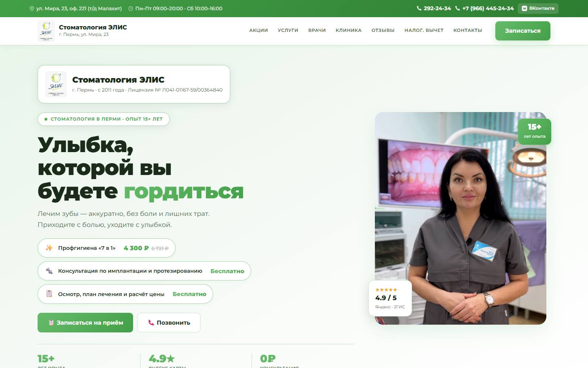
Task: Open the УСЛУГИ menu item
Action: point(288,30)
